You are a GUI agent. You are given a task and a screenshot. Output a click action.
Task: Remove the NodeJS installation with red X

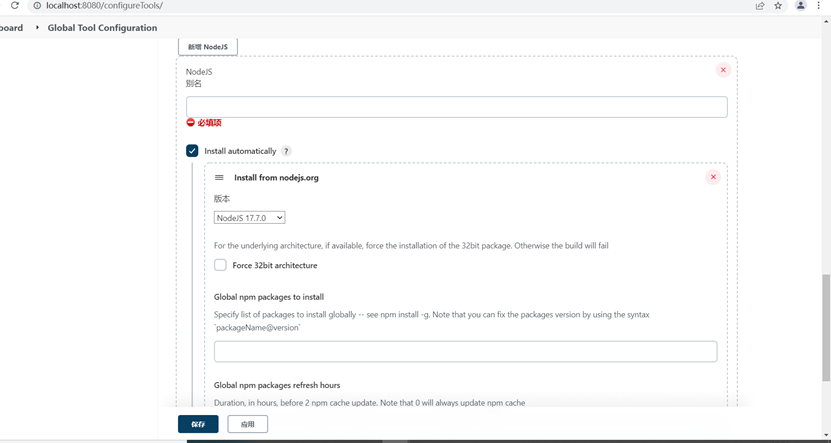pos(723,70)
